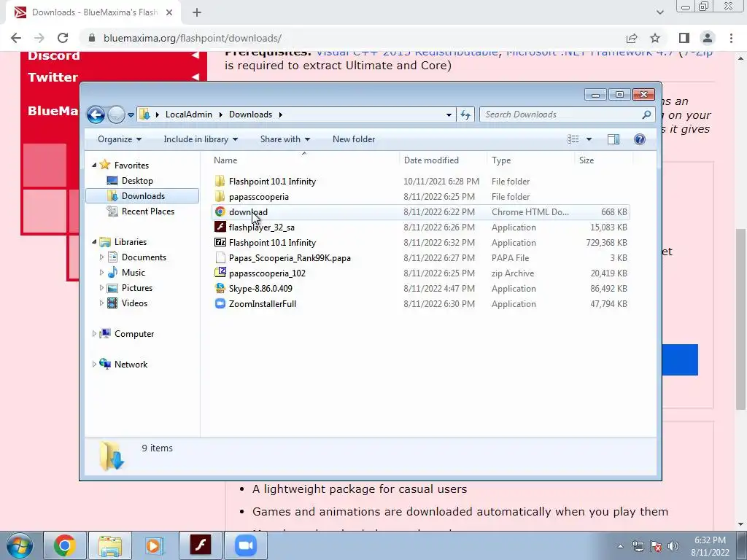Open the Chrome profile avatar
This screenshot has height=560, width=747.
[708, 38]
